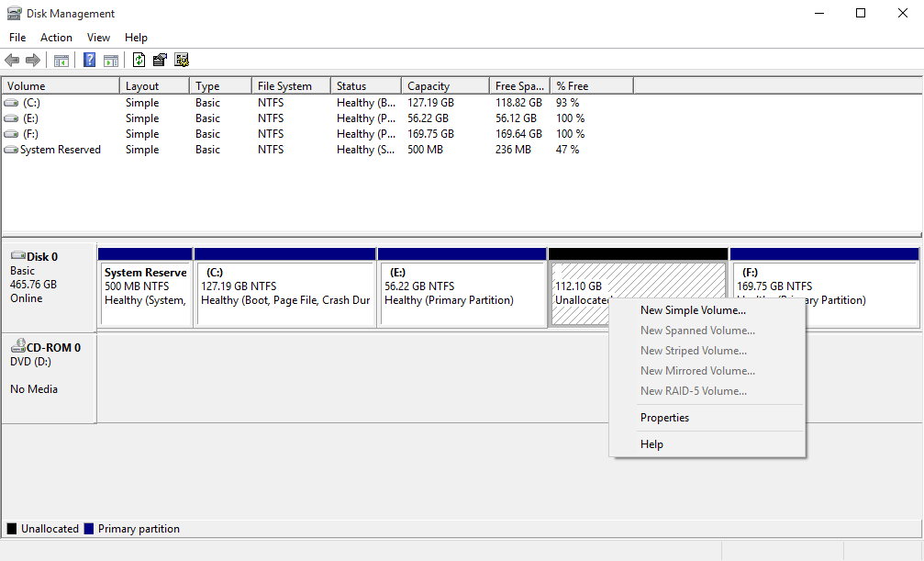Click the 93 % free cell
Screen dimensions: 924x561
(x=567, y=103)
